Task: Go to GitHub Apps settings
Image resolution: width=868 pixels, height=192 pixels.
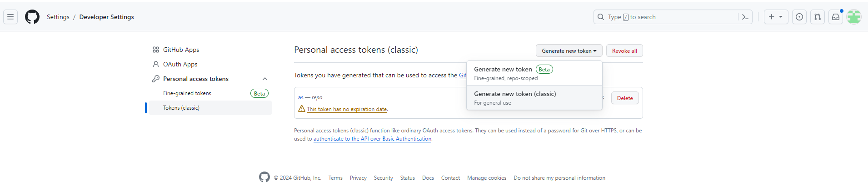Action: (181, 50)
